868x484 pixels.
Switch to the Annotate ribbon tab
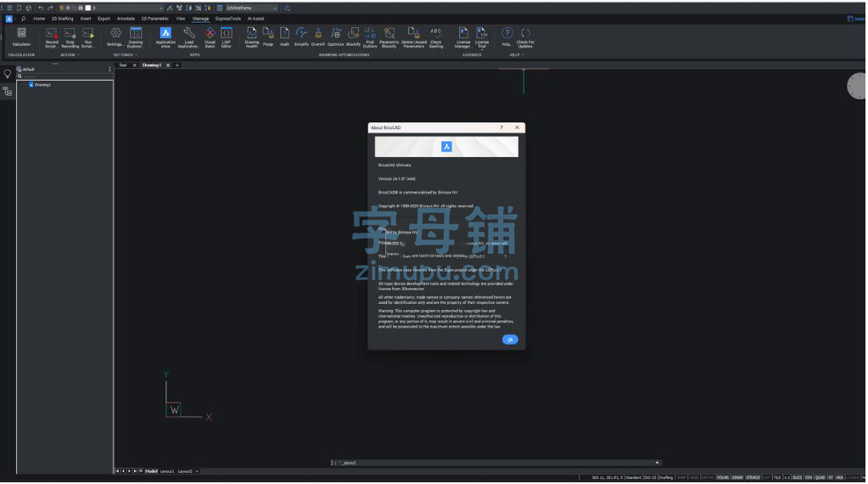point(126,18)
